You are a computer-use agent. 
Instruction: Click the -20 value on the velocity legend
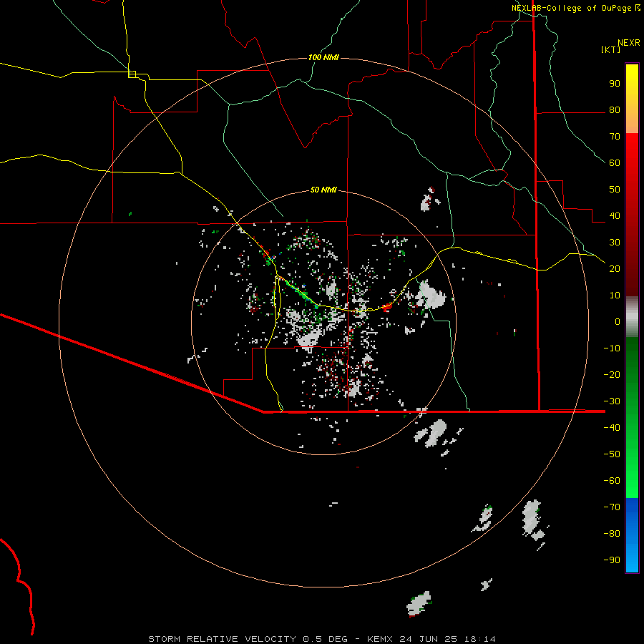point(612,374)
